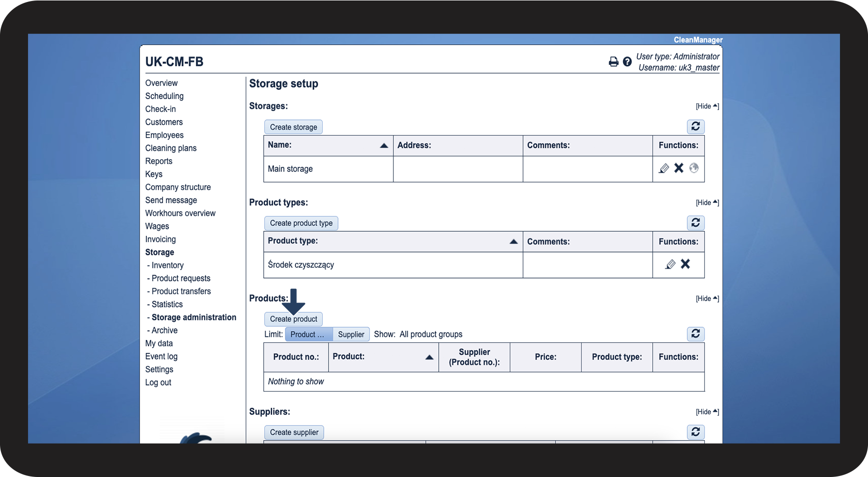Delete the Środek czyszczący product type
This screenshot has width=868, height=477.
coord(685,264)
